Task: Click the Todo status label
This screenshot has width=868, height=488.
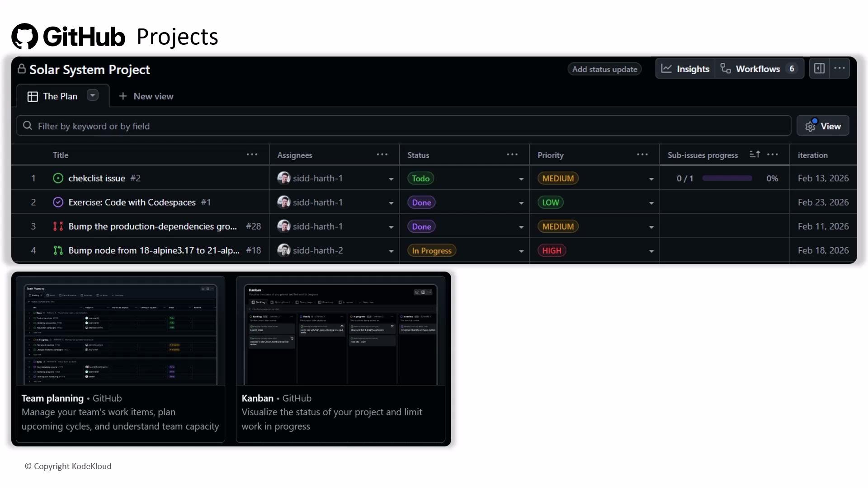Action: tap(420, 178)
